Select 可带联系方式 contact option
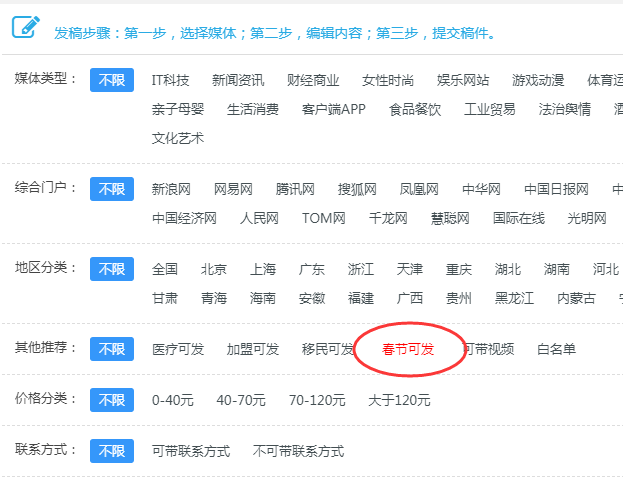623x482 pixels. [x=191, y=451]
